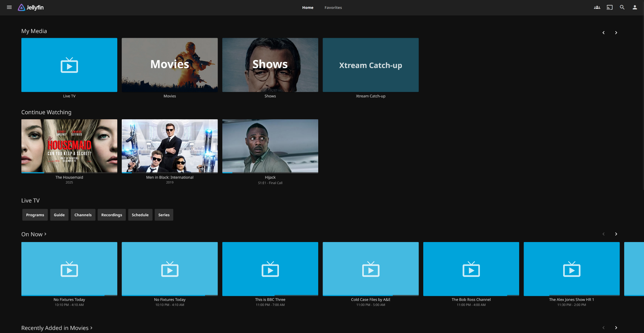Resume Men in Black: International
This screenshot has width=644, height=333.
169,146
